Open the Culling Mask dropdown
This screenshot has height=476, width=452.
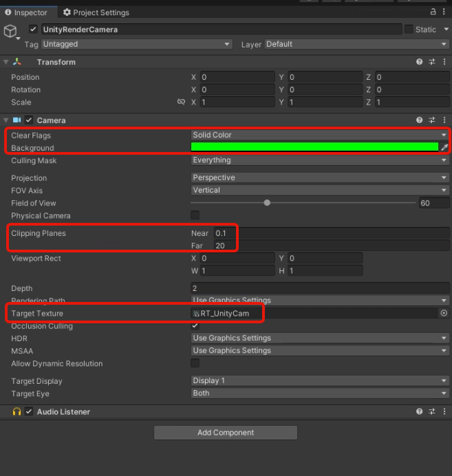[x=319, y=160]
